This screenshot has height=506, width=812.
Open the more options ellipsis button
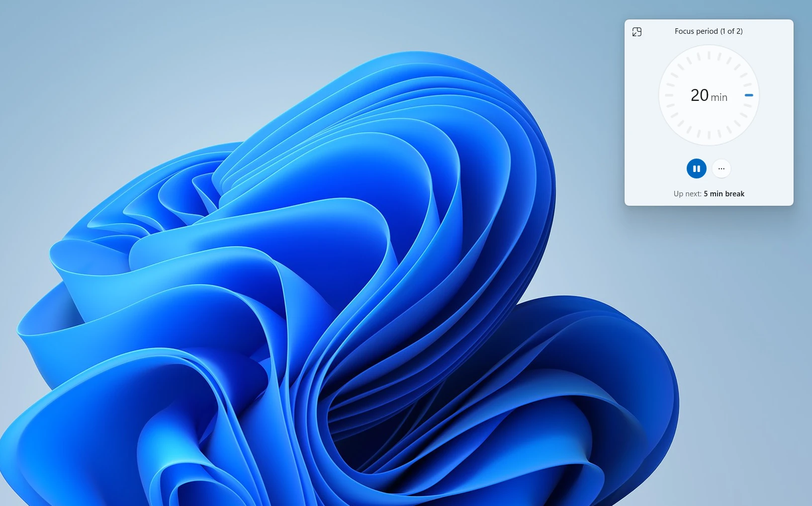721,169
